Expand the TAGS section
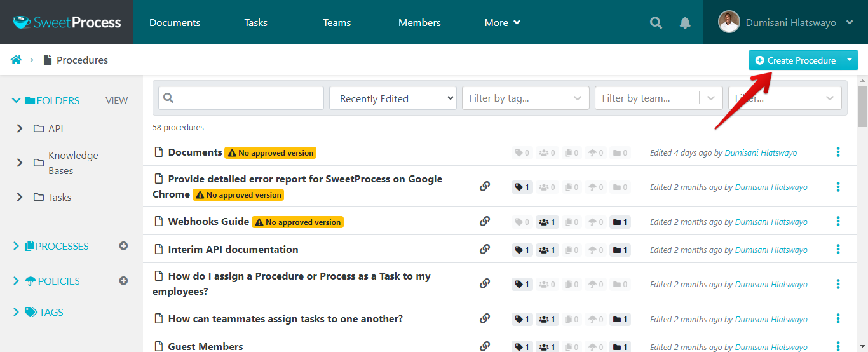Screen dimensions: 868x352 tap(17, 312)
